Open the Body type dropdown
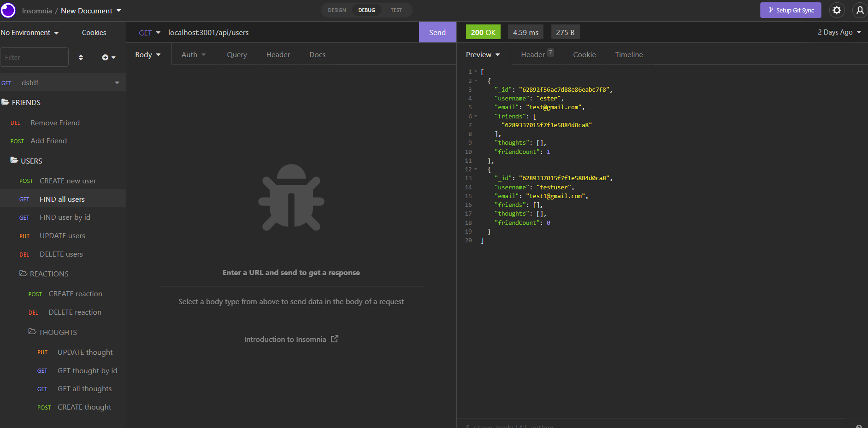This screenshot has height=428, width=868. pos(147,54)
